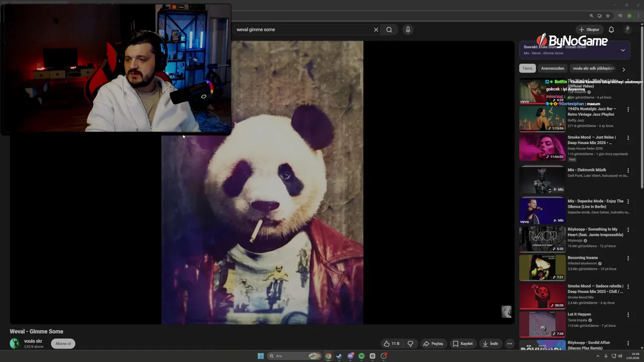This screenshot has height=362, width=644.
Task: Click the channel watermark in the video corner
Action: click(x=506, y=312)
